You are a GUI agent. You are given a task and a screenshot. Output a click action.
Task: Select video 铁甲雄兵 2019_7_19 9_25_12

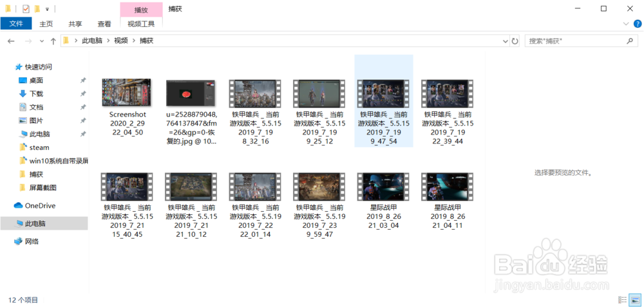tap(319, 94)
